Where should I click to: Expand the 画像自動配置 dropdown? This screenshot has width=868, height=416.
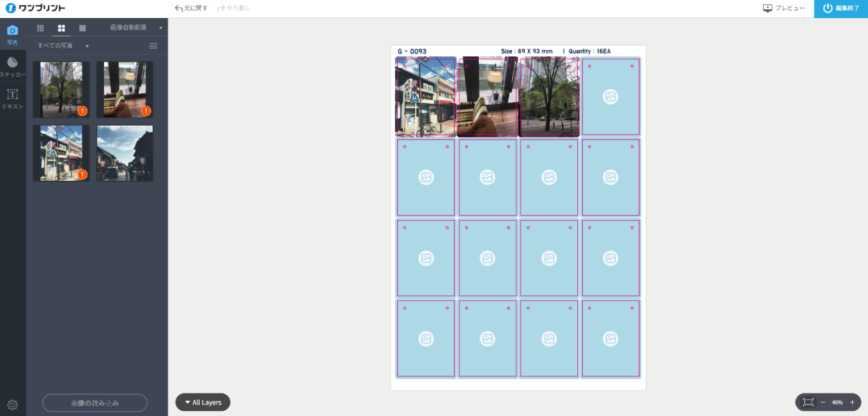pyautogui.click(x=135, y=27)
